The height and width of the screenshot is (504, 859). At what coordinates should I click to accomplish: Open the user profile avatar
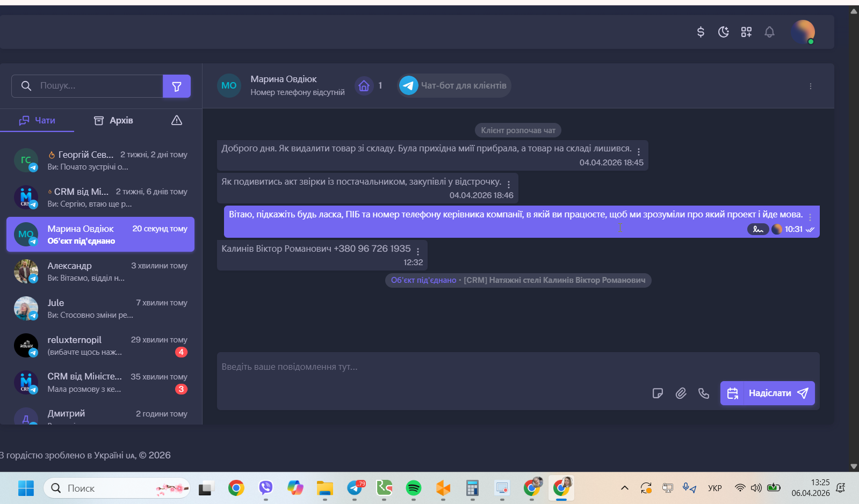point(803,32)
